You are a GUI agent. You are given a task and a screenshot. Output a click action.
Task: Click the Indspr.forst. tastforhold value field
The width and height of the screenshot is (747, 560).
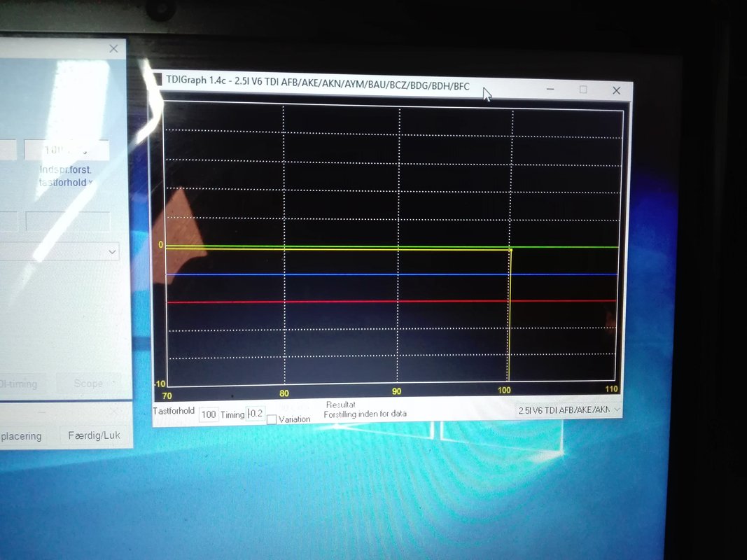(67, 150)
